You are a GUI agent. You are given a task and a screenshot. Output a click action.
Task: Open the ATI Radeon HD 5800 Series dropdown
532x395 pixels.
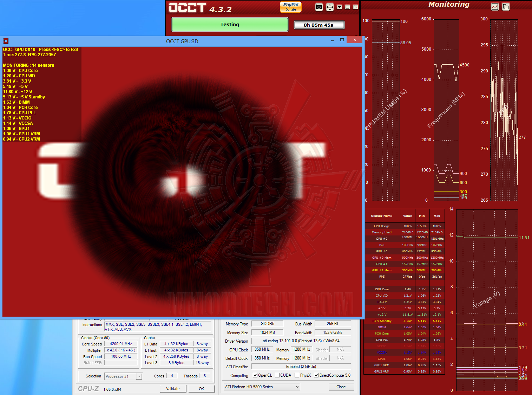tap(262, 387)
